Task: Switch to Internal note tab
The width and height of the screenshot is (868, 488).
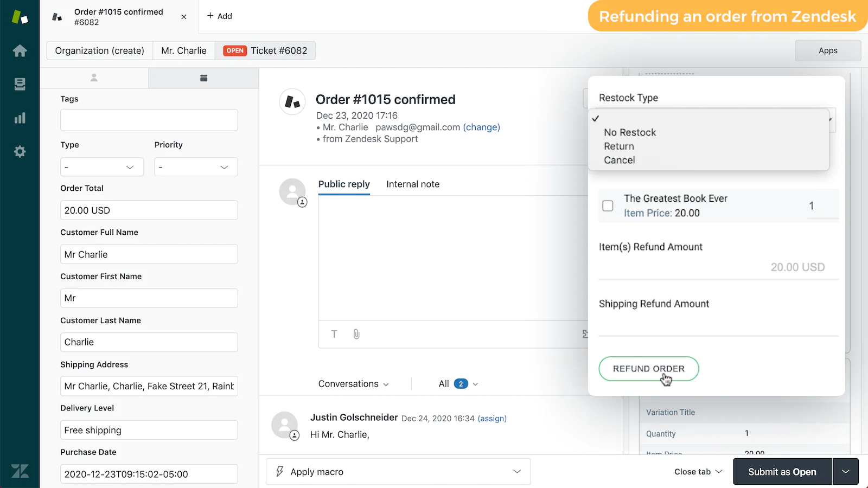Action: 413,184
